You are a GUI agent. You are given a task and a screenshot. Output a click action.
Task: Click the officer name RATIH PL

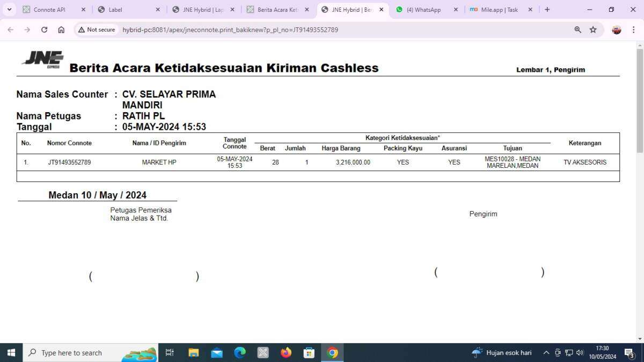[x=143, y=116]
